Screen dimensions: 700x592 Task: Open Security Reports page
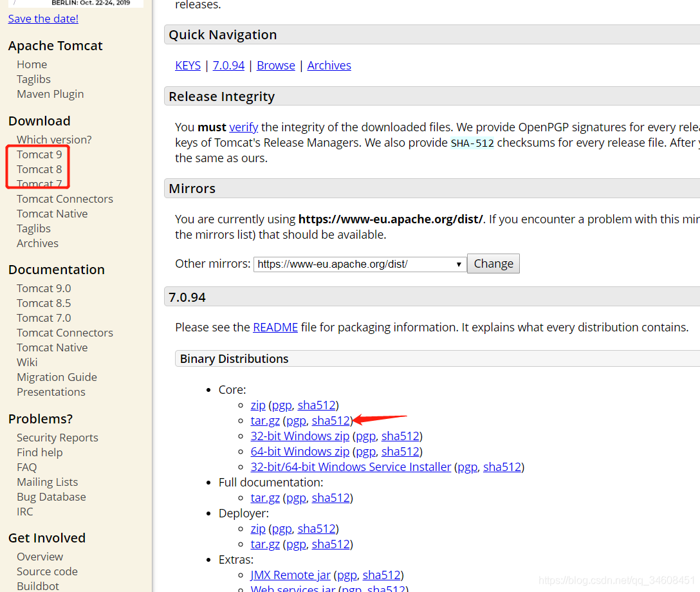[57, 438]
